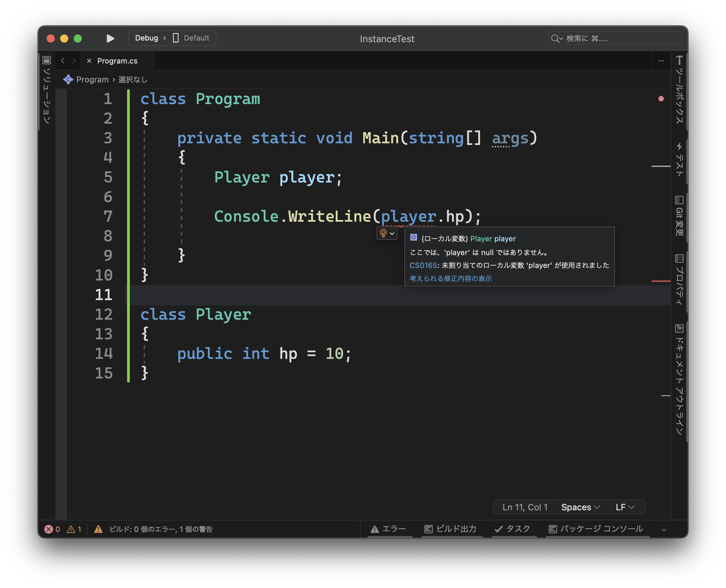726x588 pixels.
Task: Click the back navigation arrow
Action: point(63,60)
